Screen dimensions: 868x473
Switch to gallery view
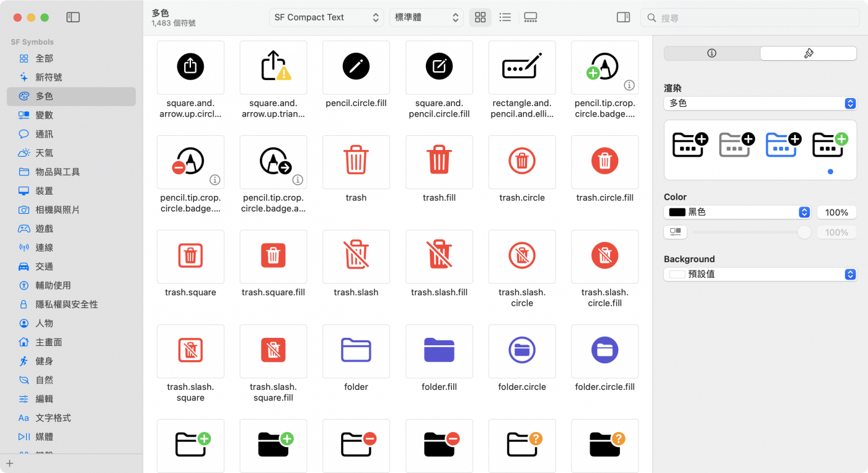pos(531,17)
